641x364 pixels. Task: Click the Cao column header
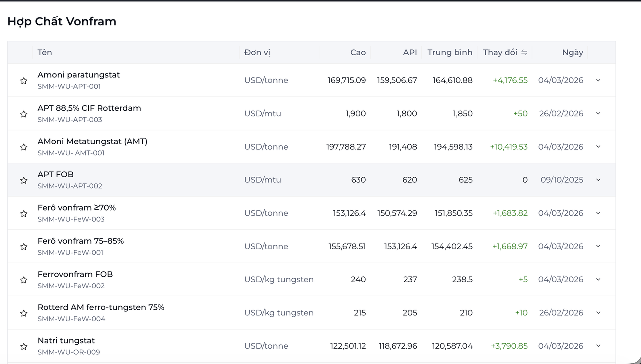358,52
